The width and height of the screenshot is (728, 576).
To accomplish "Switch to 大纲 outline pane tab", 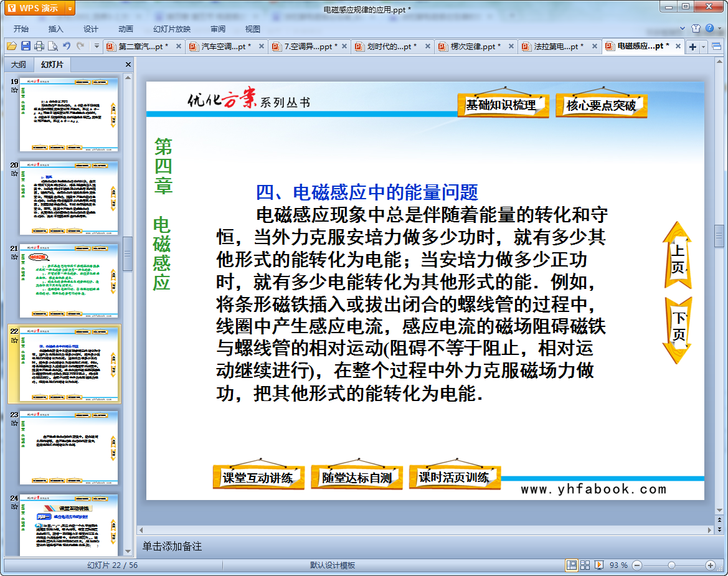I will tap(19, 65).
